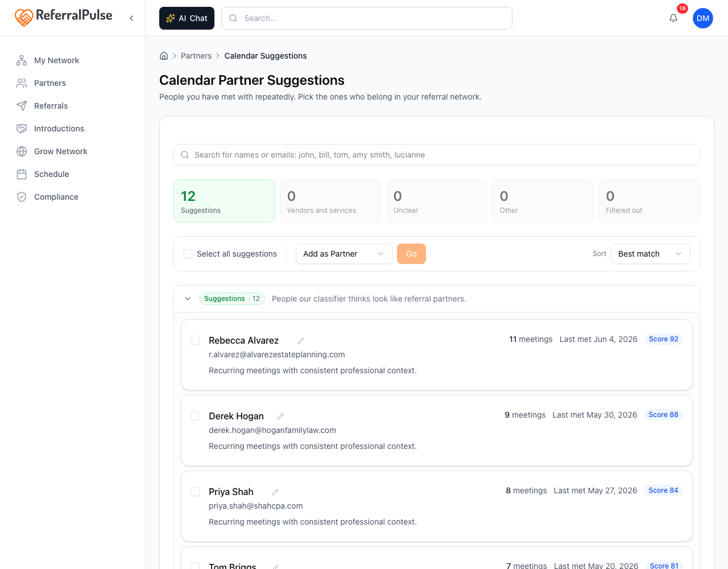Click the Calendar Suggestions breadcrumb
The height and width of the screenshot is (569, 728).
pyautogui.click(x=266, y=56)
